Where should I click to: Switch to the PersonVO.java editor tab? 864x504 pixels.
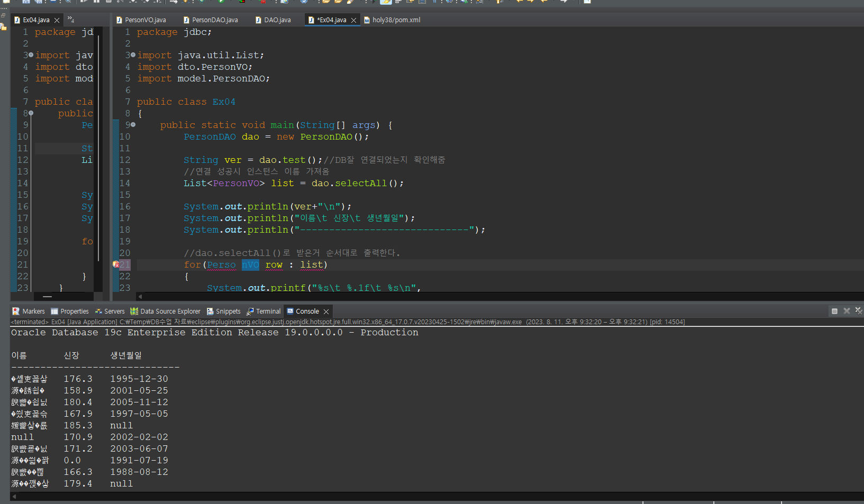[x=141, y=20]
